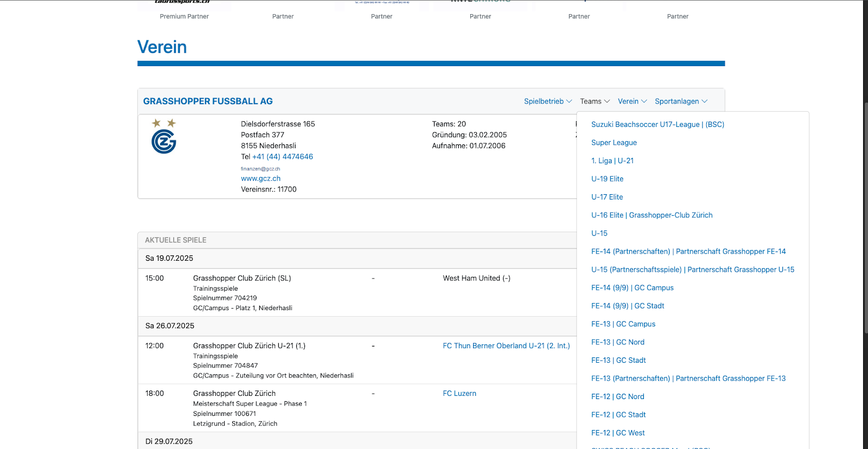Click Letzigrund - Stadion, Zürich venue

point(235,424)
